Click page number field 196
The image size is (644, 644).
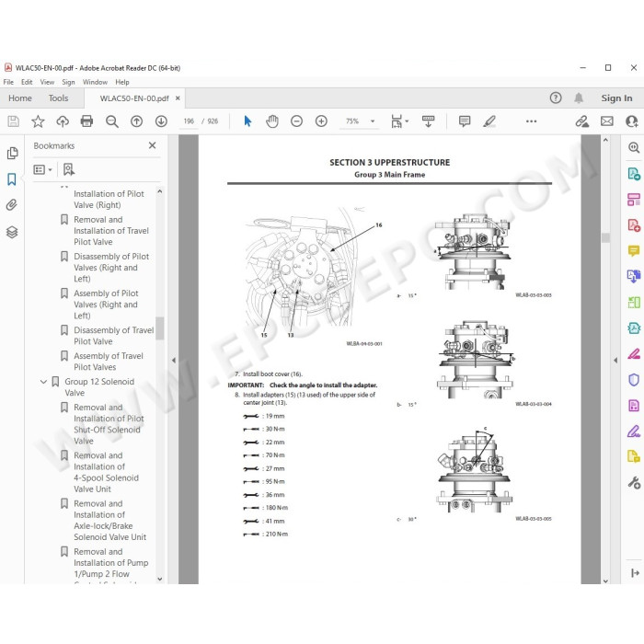[189, 121]
